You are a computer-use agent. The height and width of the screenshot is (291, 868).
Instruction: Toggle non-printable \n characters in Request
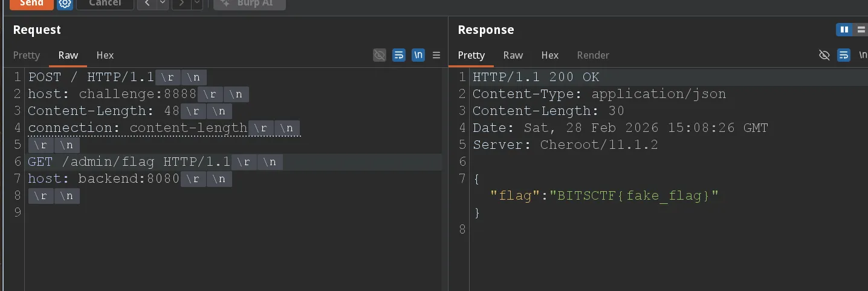(x=418, y=55)
